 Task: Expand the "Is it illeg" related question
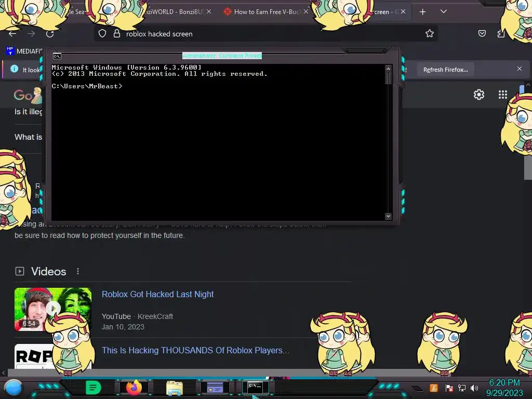click(29, 112)
